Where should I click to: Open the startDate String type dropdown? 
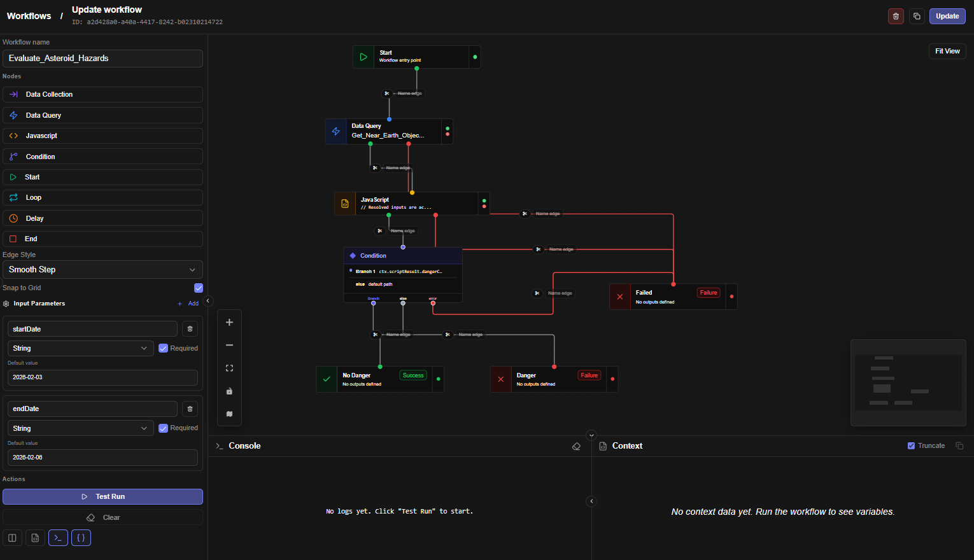pos(80,348)
